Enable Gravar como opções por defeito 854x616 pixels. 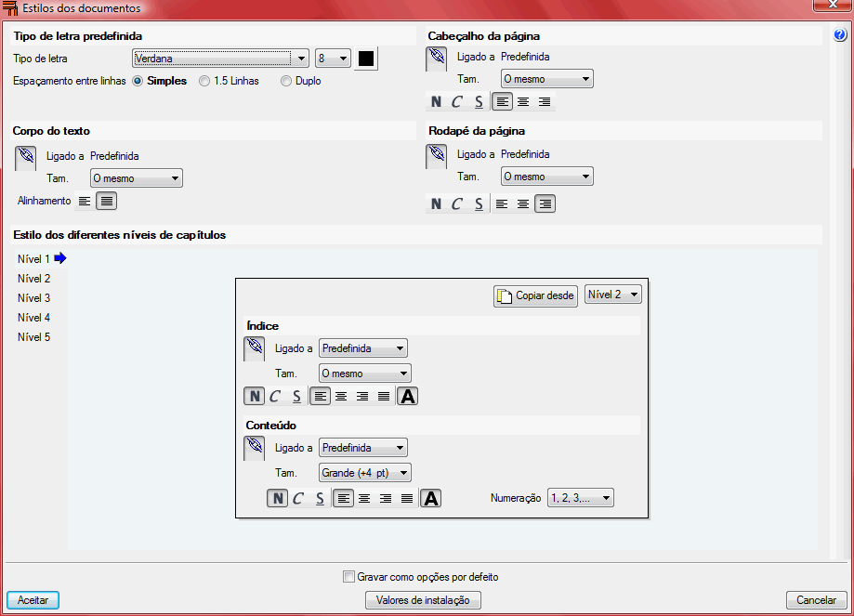pyautogui.click(x=349, y=577)
